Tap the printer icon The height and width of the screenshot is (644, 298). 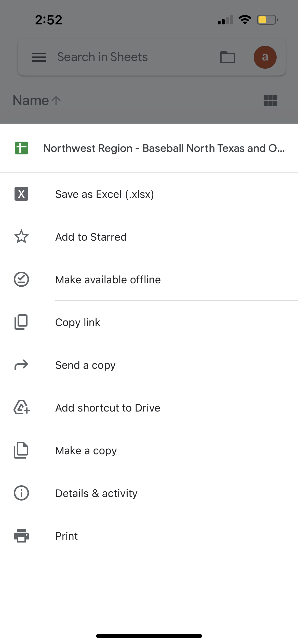coord(21,536)
